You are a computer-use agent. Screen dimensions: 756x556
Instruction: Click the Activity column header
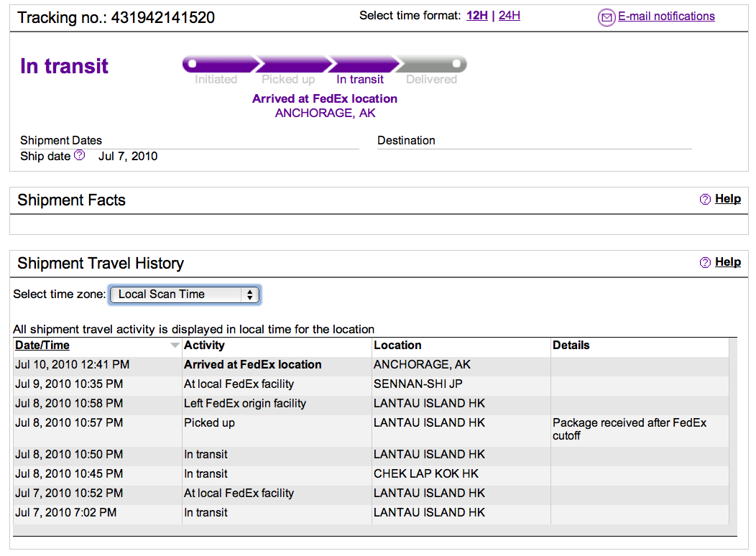point(204,345)
